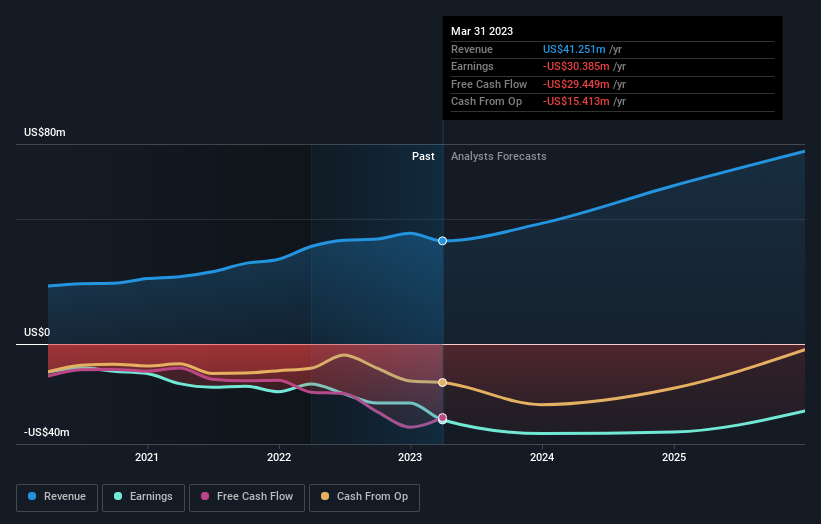Toggle the Revenue legend series
This screenshot has width=821, height=524.
pos(57,497)
